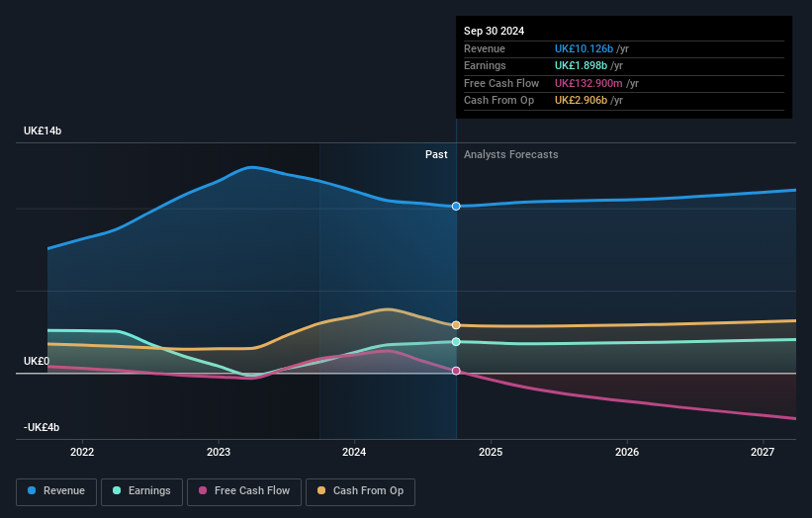Click the UK£0 y-axis label
The height and width of the screenshot is (518, 812).
click(37, 361)
